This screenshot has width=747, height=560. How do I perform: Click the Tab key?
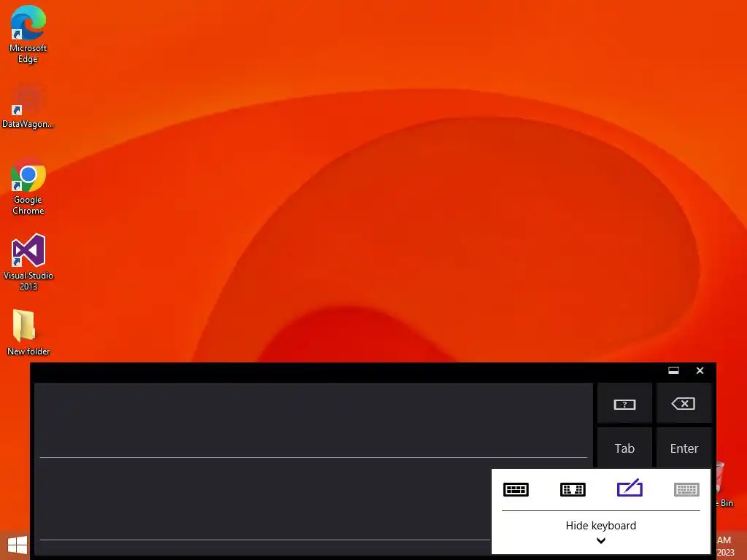tap(624, 448)
